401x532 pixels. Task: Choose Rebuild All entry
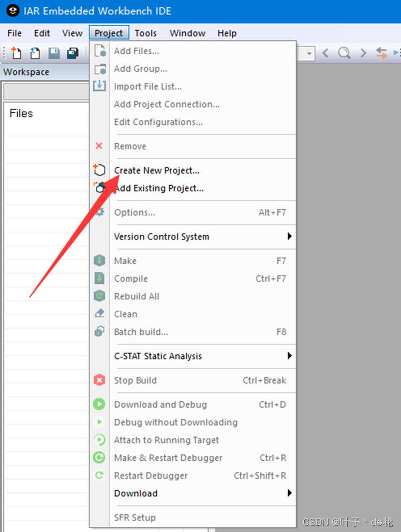193,296
